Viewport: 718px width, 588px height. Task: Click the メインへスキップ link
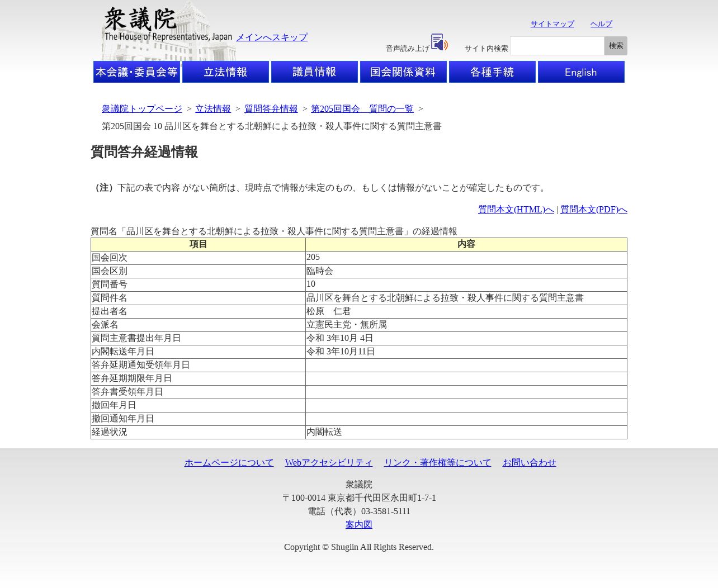272,37
